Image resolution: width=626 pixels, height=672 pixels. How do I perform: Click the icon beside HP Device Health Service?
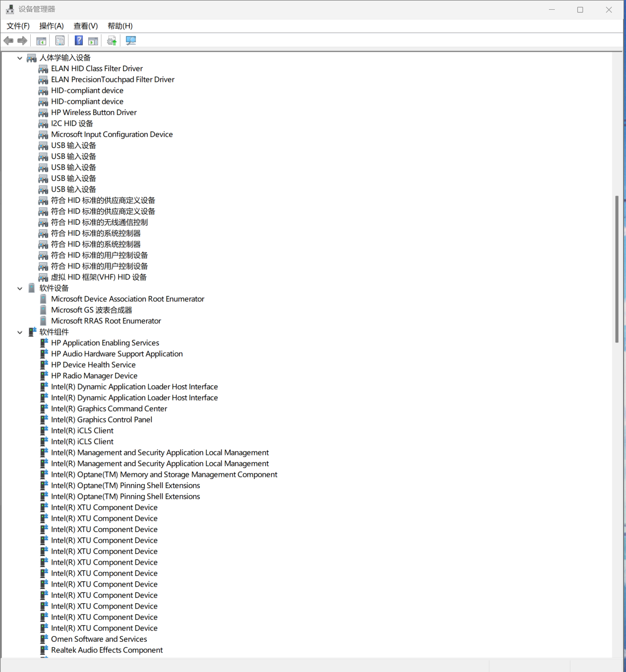[44, 365]
